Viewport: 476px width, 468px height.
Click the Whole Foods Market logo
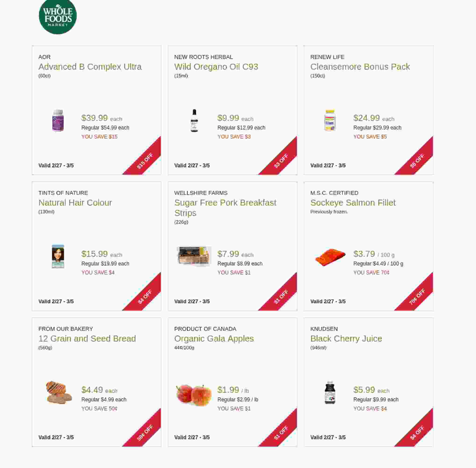click(x=58, y=16)
